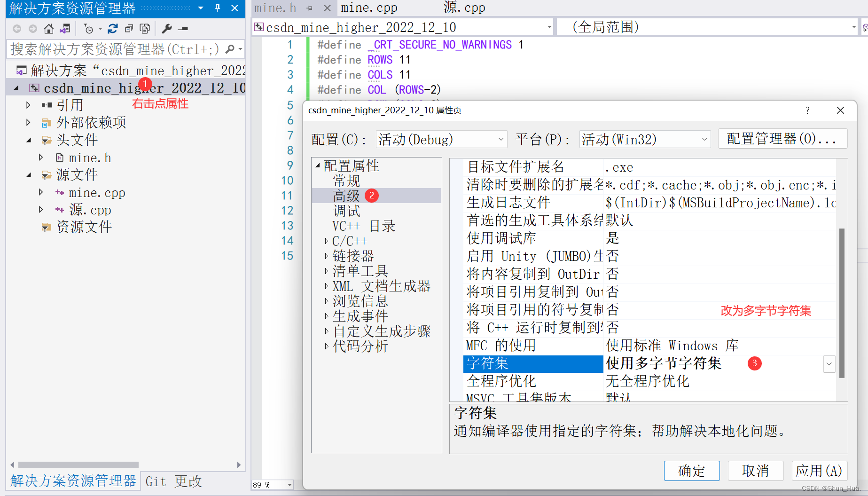The height and width of the screenshot is (496, 868).
Task: Collapse the csdn_mine_higher project node
Action: coord(16,88)
